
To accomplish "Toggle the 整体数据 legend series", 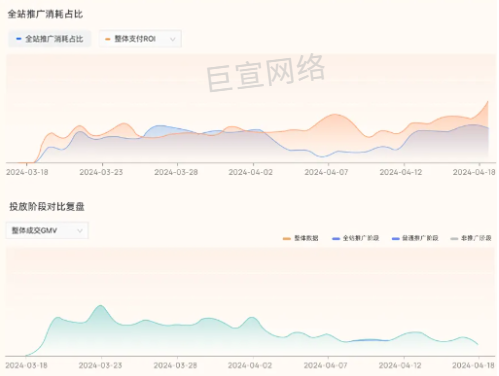I will tap(300, 238).
